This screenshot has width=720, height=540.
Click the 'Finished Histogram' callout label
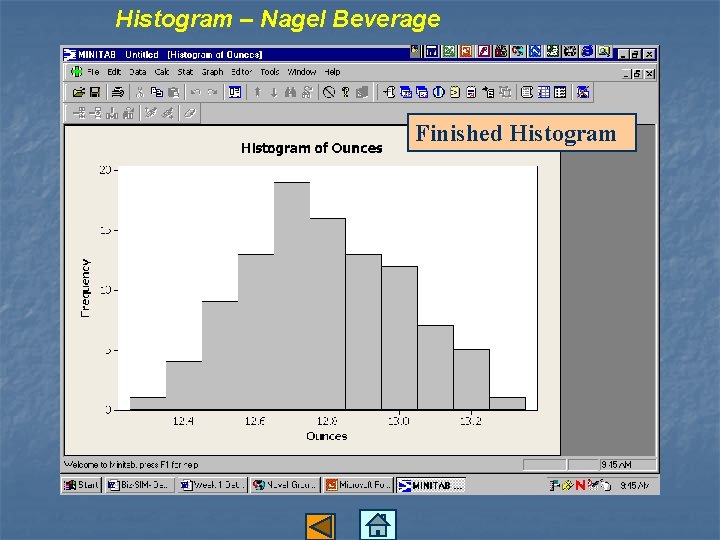(x=522, y=133)
